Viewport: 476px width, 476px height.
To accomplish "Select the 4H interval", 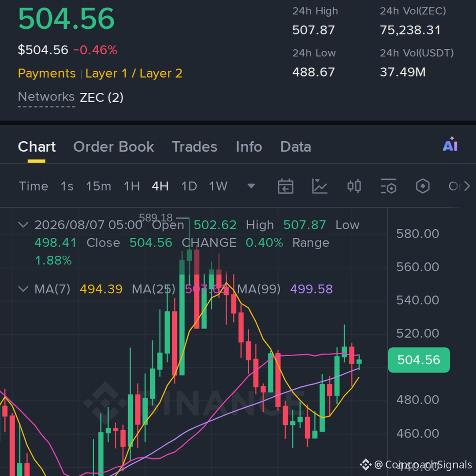I will click(x=160, y=186).
